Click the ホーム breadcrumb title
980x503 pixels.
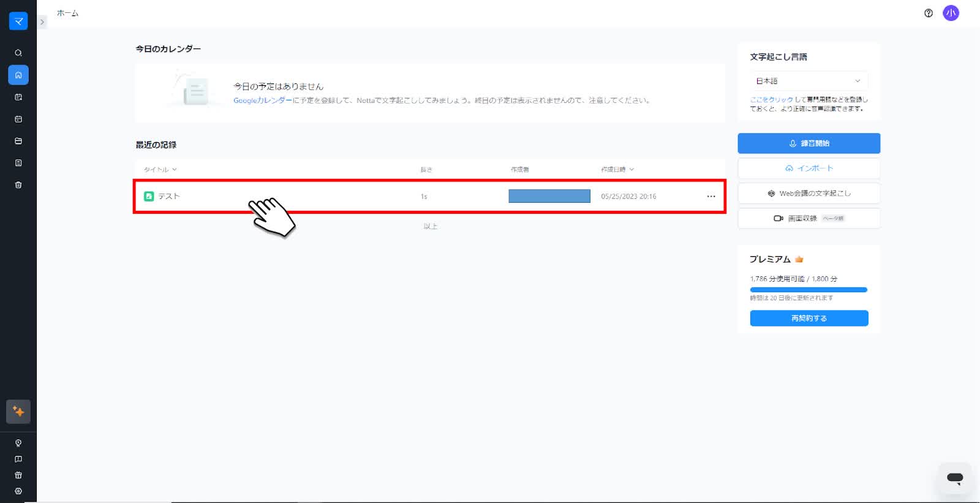click(67, 13)
